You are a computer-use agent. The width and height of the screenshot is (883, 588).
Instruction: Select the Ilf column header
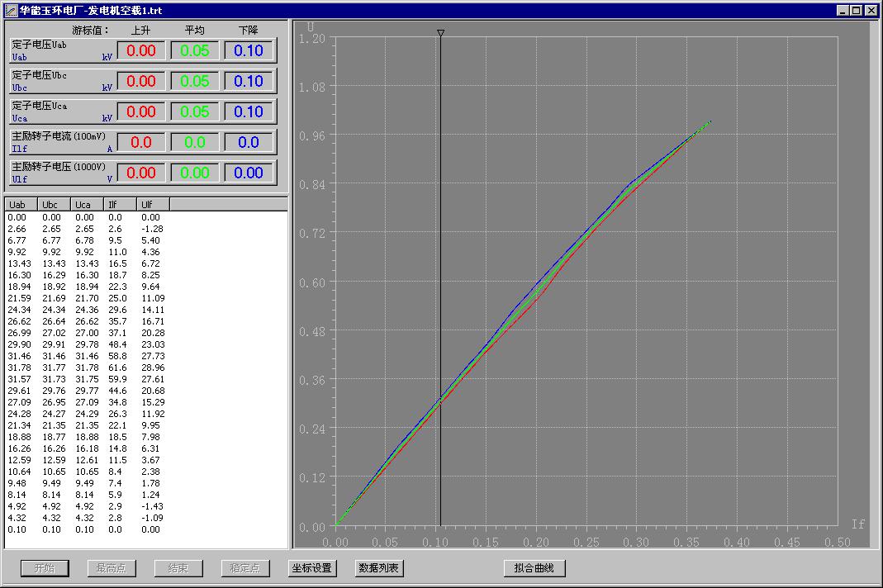click(x=121, y=204)
